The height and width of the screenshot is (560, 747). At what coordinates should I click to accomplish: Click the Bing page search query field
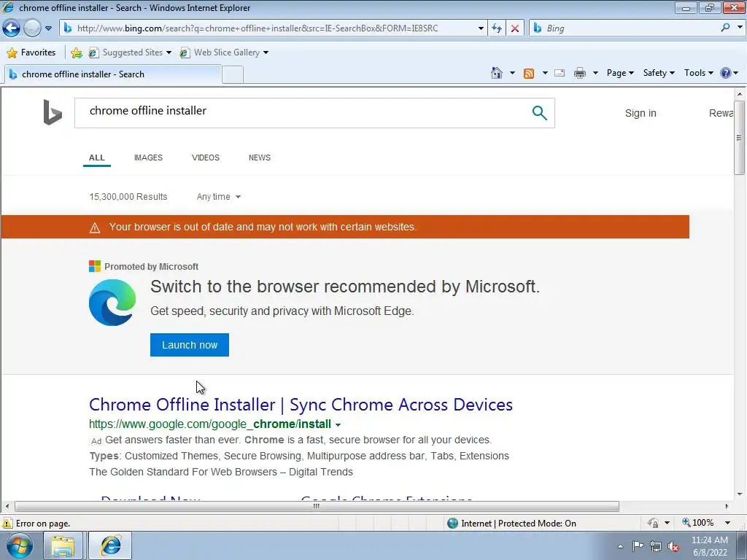coord(305,113)
